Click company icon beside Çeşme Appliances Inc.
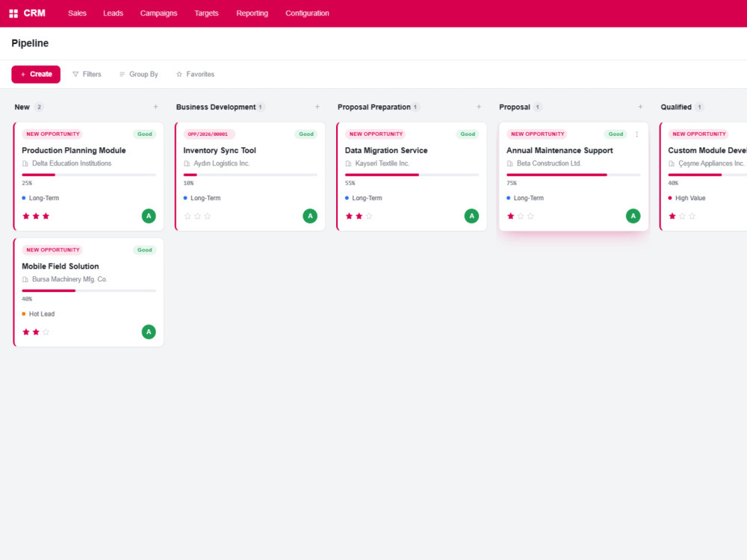This screenshot has height=560, width=747. tap(672, 164)
